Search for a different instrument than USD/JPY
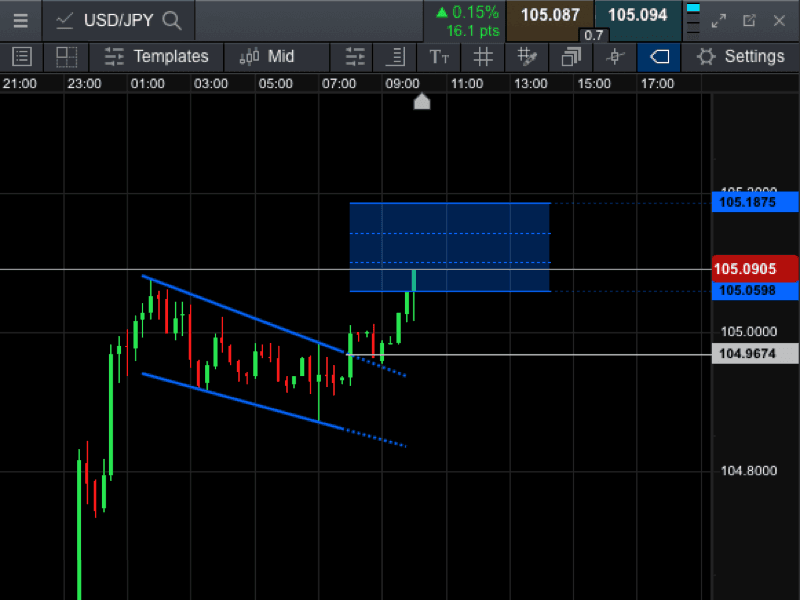 [172, 20]
